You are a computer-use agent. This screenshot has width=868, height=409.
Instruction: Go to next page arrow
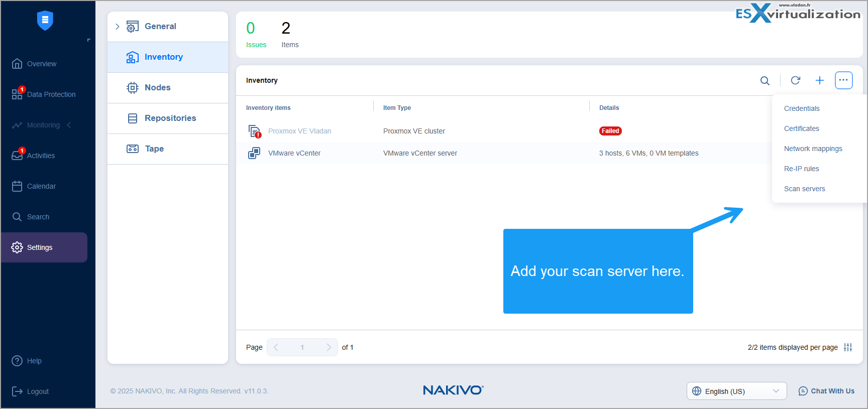pyautogui.click(x=329, y=347)
